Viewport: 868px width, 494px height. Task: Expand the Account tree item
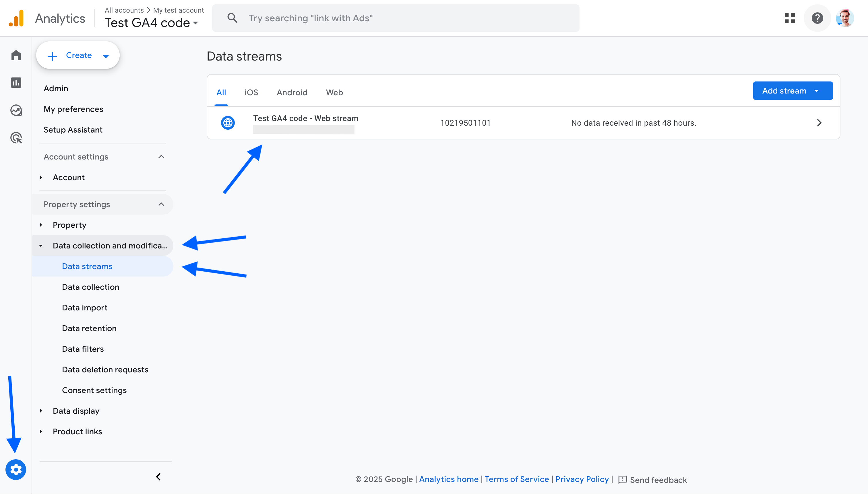point(41,177)
